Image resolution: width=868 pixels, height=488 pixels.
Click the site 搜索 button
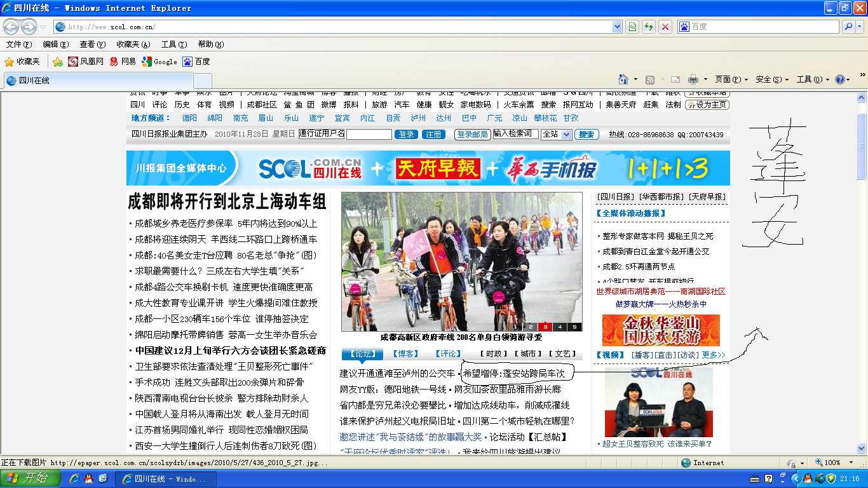pyautogui.click(x=587, y=135)
